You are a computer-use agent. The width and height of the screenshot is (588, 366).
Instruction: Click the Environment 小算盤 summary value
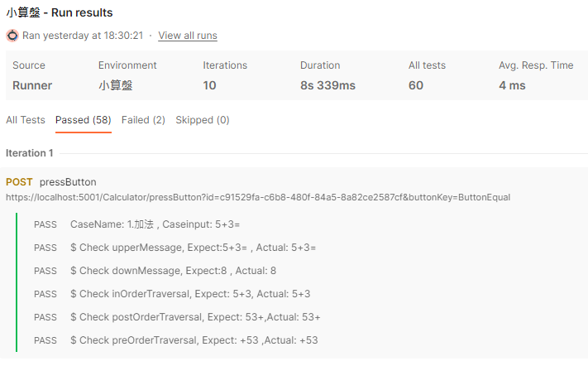(115, 85)
